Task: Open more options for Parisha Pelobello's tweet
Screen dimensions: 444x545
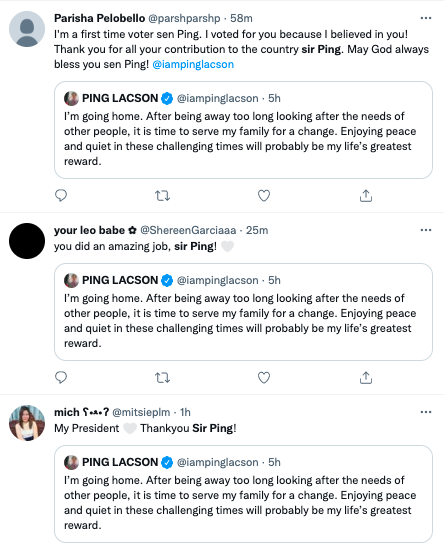Action: [x=426, y=18]
